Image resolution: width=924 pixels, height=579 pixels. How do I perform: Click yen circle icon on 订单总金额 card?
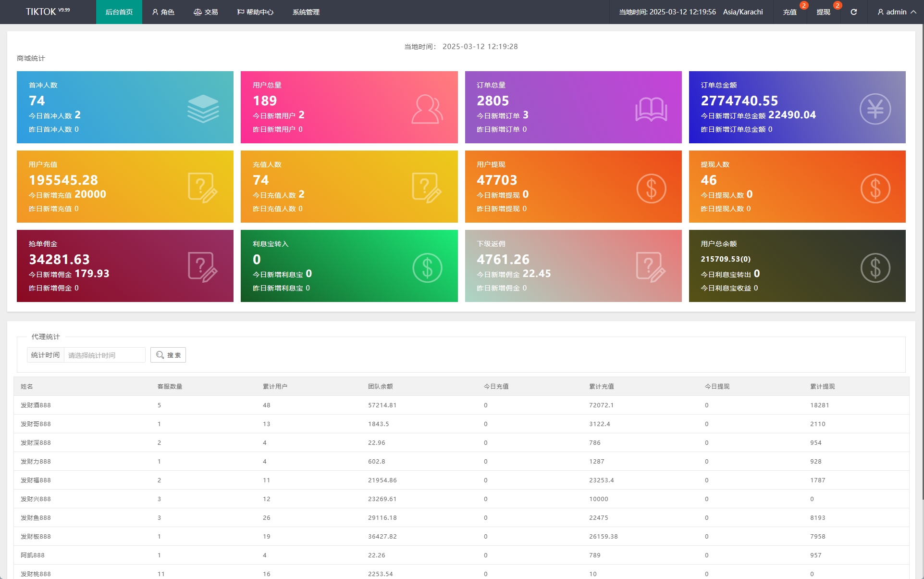pyautogui.click(x=875, y=109)
